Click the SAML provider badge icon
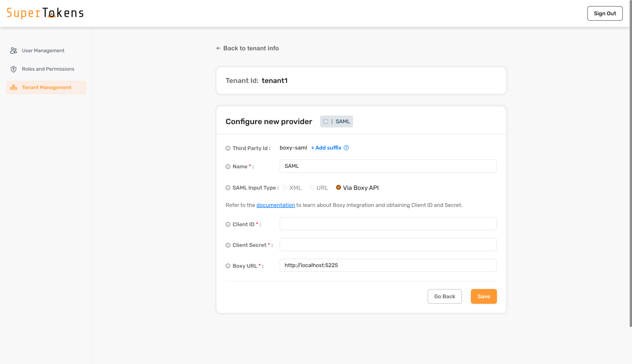Image resolution: width=632 pixels, height=364 pixels. click(326, 121)
